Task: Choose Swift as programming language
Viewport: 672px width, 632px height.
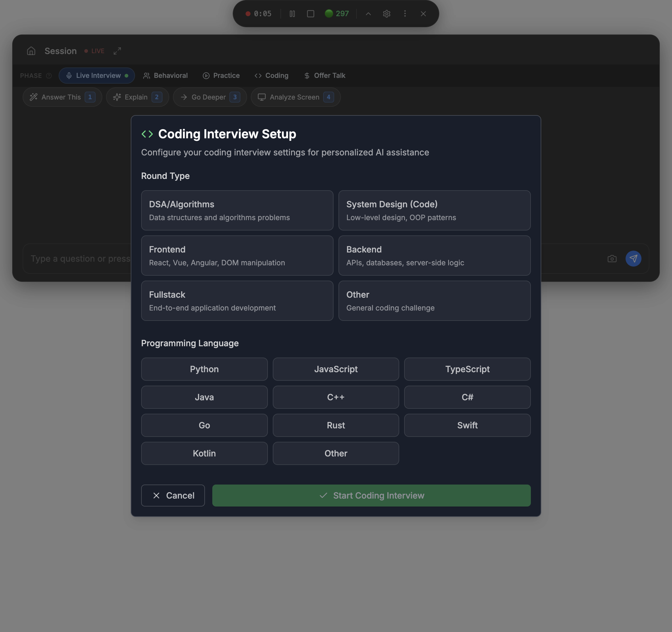Action: point(467,425)
